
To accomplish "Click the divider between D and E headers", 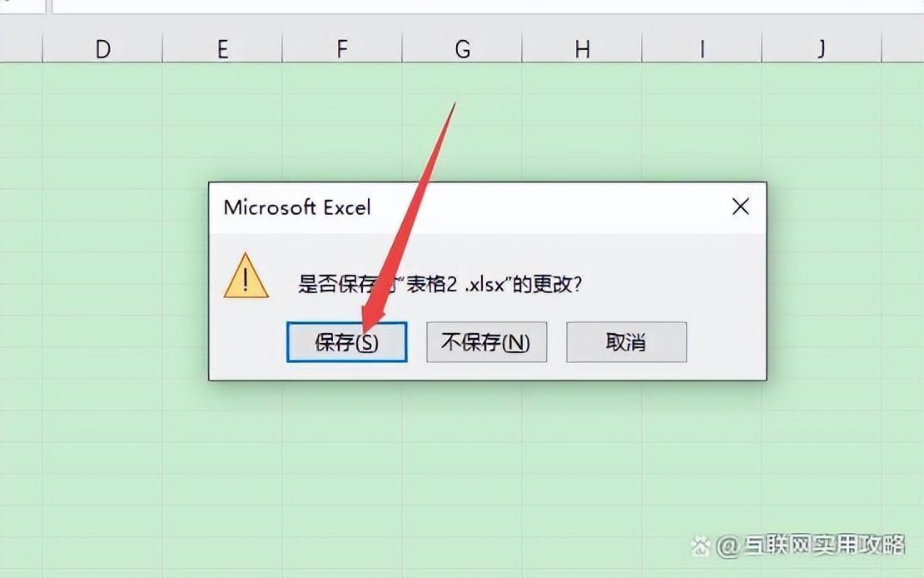I will coord(162,48).
